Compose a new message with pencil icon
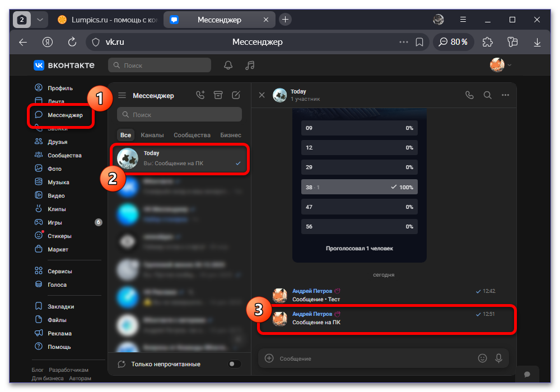This screenshot has width=560, height=392. [x=236, y=95]
